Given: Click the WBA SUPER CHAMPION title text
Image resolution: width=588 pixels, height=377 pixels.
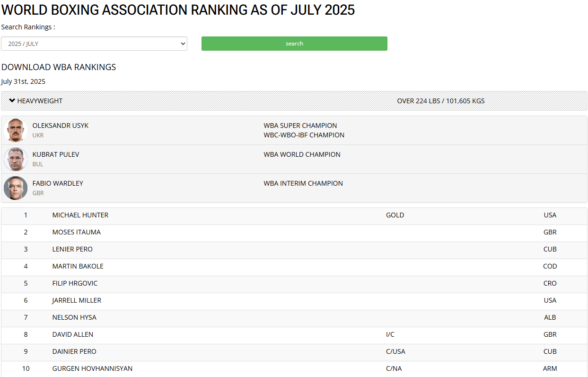Looking at the screenshot, I should 300,126.
